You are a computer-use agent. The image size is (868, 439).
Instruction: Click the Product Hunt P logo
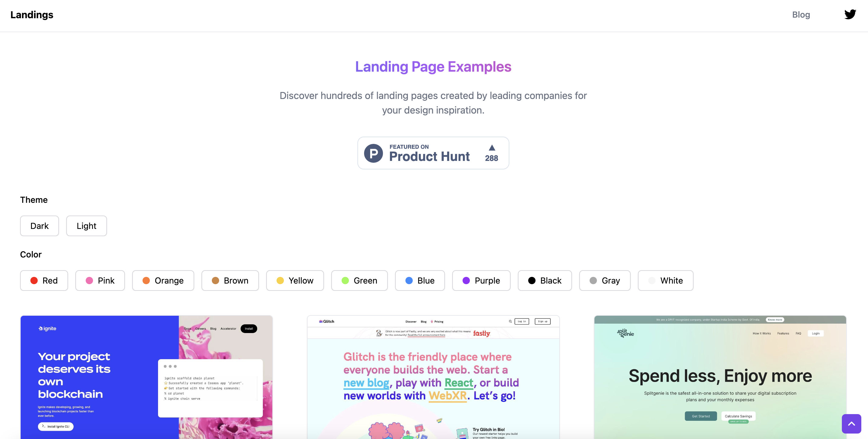coord(373,153)
